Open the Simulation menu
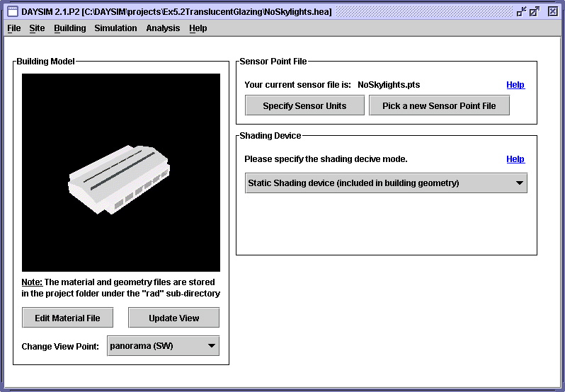565x392 pixels. point(115,28)
